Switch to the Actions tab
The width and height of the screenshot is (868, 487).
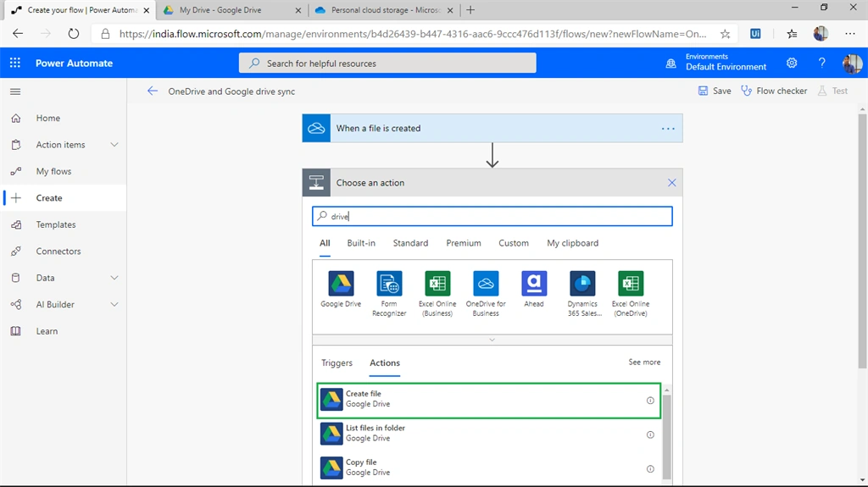pos(385,363)
